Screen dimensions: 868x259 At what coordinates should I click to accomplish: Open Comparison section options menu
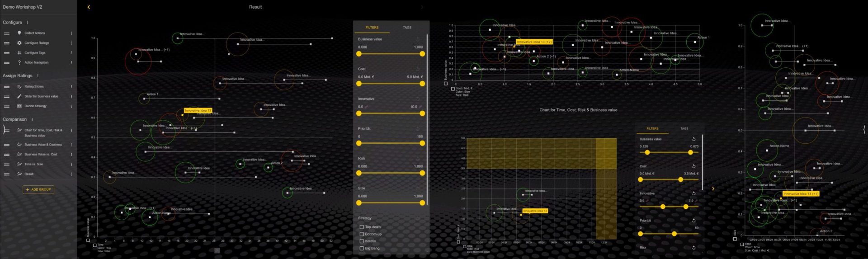click(32, 120)
